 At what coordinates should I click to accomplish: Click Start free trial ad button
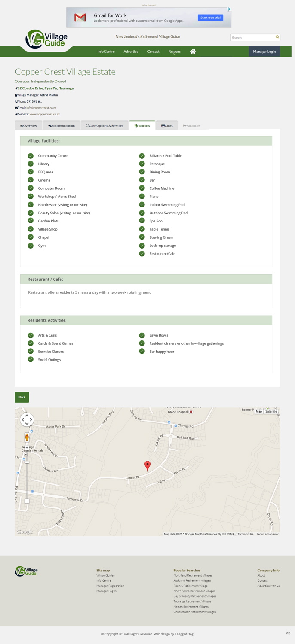[210, 18]
